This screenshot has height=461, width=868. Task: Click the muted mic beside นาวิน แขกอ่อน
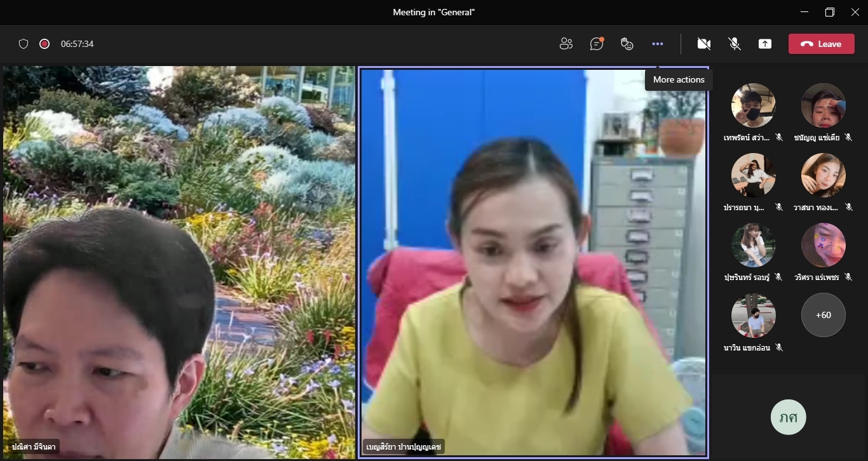coord(779,347)
